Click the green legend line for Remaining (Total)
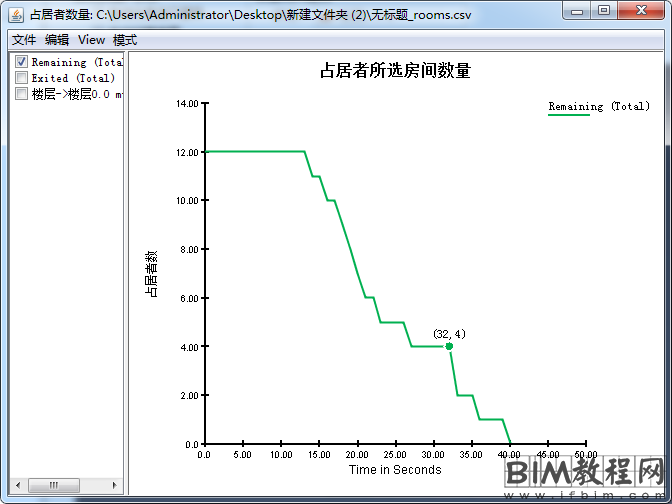The height and width of the screenshot is (504, 672). coord(569,116)
